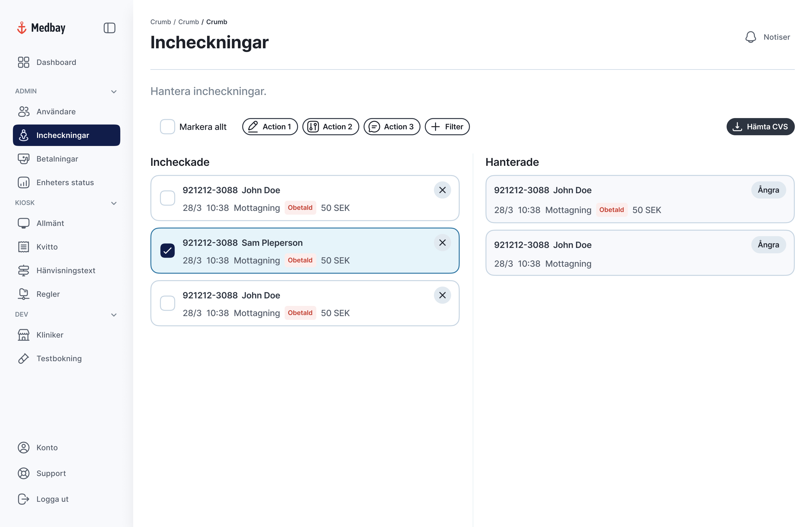812x527 pixels.
Task: Click the Dashboard grid icon
Action: tap(24, 62)
